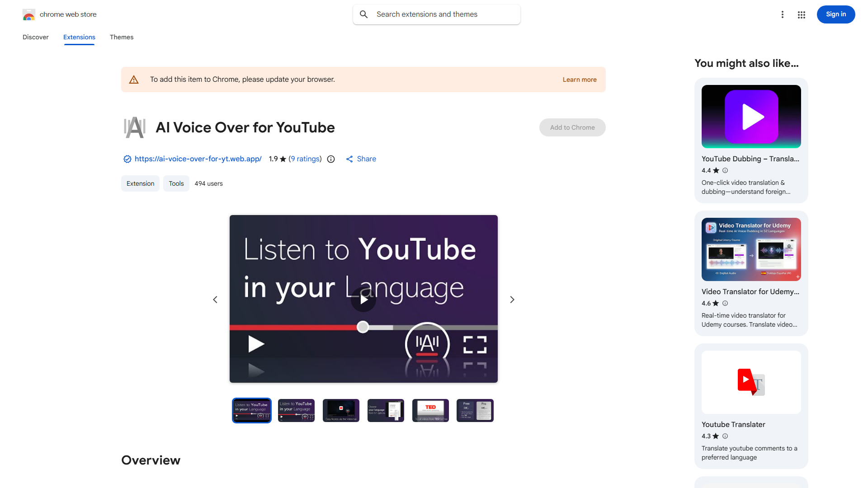868x488 pixels.
Task: Open the Chrome Web Store home via logo
Action: [29, 14]
